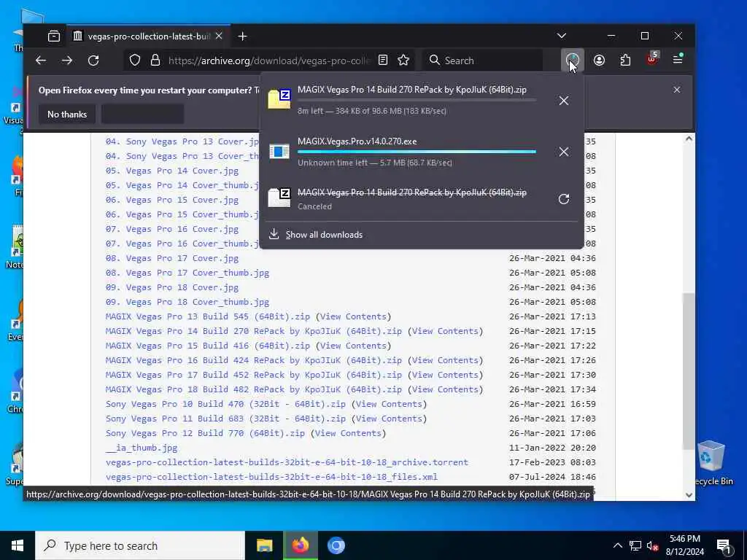Click Show all downloads
Screen dimensions: 747x560
click(324, 234)
